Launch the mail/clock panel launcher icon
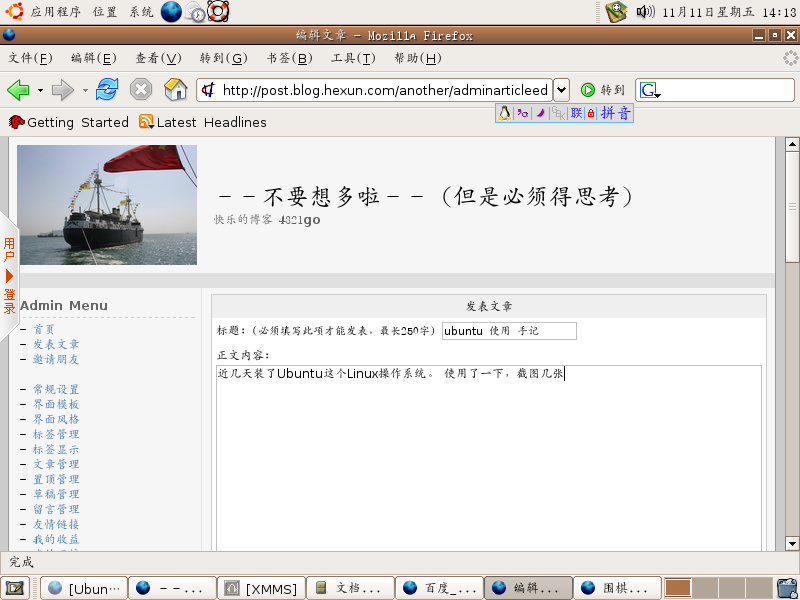 (195, 12)
